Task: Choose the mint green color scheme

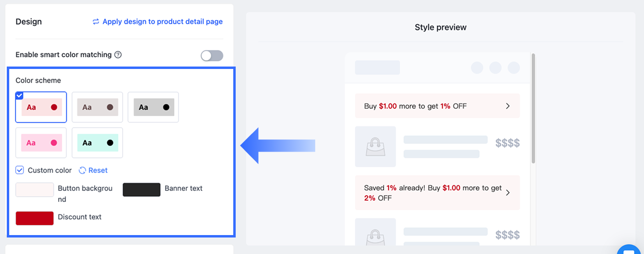Action: click(97, 143)
